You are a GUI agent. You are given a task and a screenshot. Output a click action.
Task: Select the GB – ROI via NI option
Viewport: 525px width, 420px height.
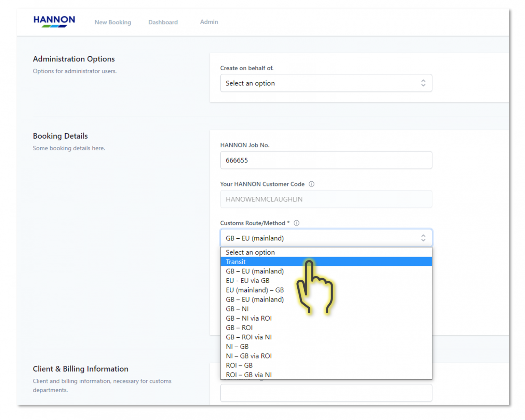(249, 337)
